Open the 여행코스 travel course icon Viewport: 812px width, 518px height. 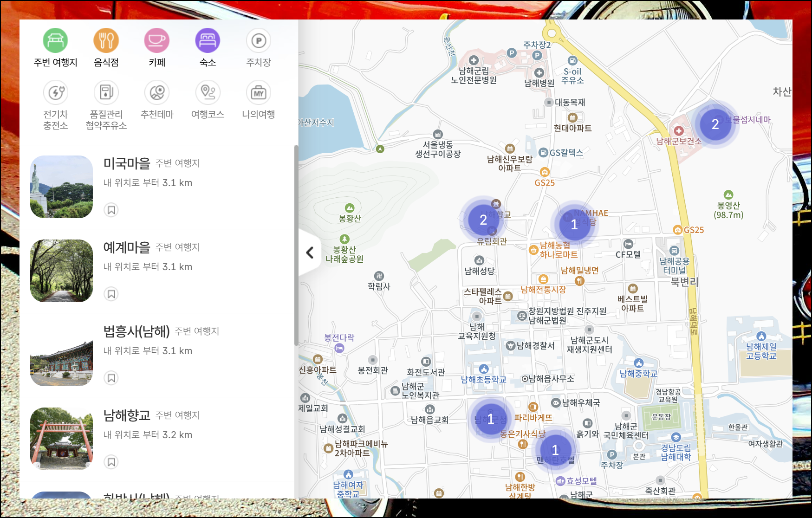point(208,92)
